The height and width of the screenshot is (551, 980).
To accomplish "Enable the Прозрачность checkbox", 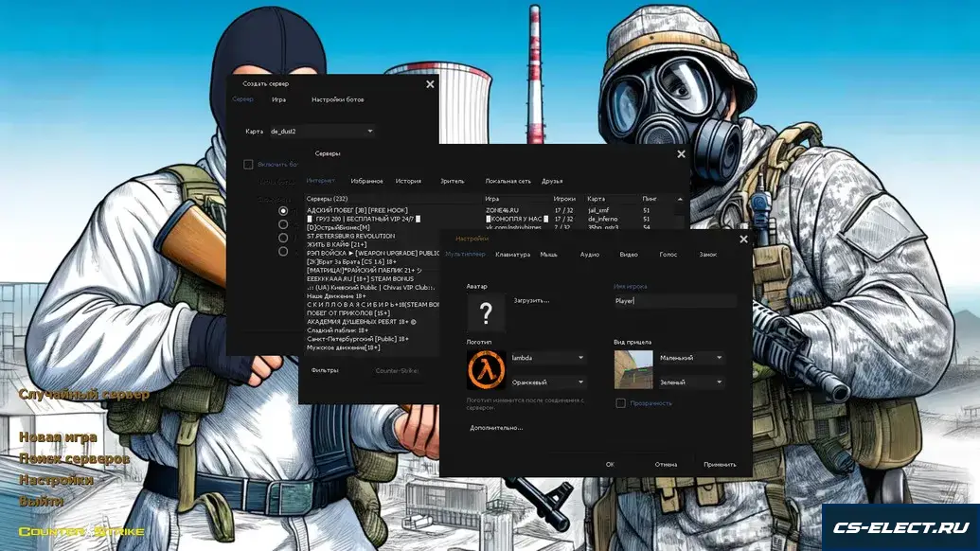I will pyautogui.click(x=620, y=402).
